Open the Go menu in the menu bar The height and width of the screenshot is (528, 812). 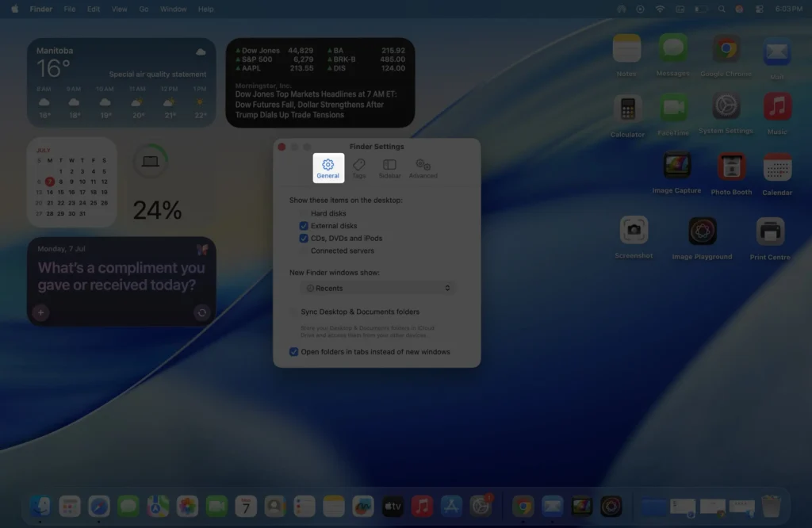click(143, 9)
